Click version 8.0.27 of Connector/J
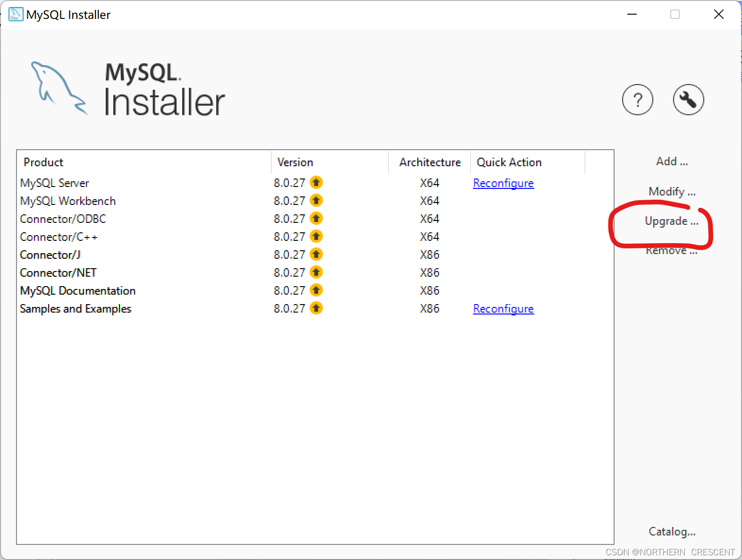 pyautogui.click(x=289, y=255)
